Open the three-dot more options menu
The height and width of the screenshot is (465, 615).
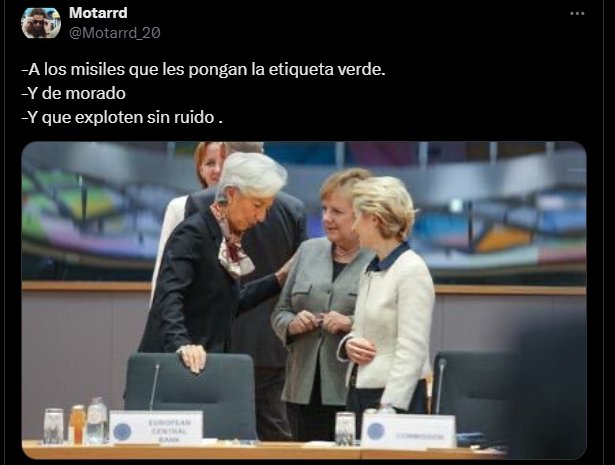point(577,13)
